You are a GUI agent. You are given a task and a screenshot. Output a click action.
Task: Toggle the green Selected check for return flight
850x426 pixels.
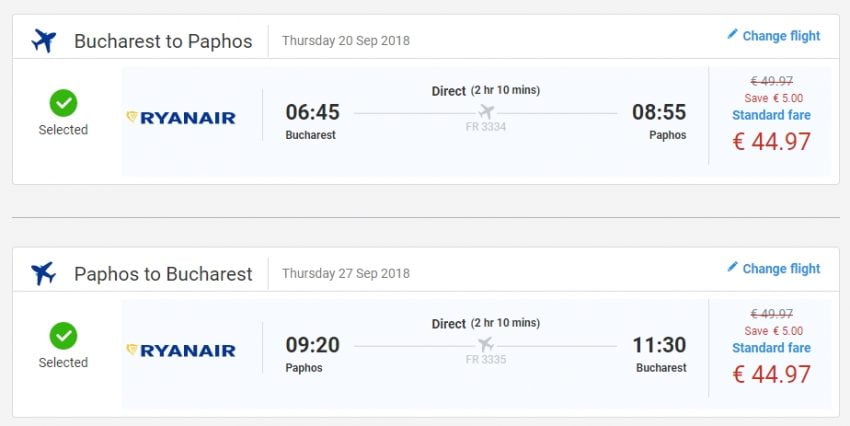click(x=63, y=335)
